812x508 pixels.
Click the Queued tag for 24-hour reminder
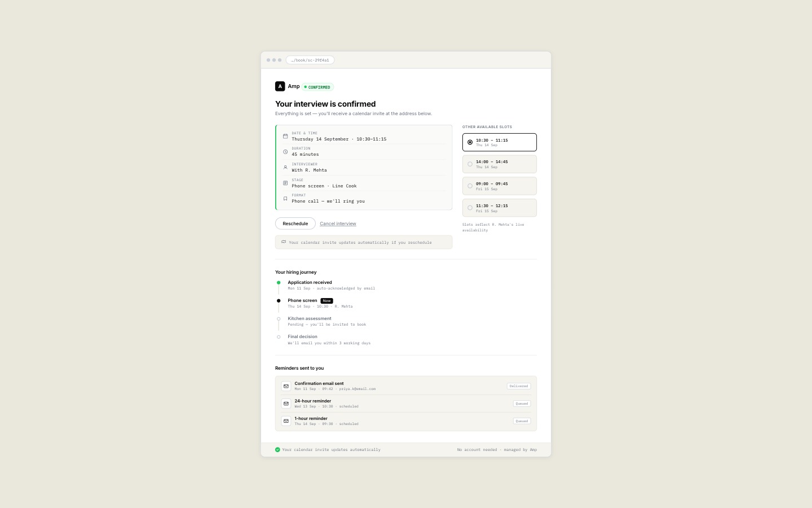522,404
